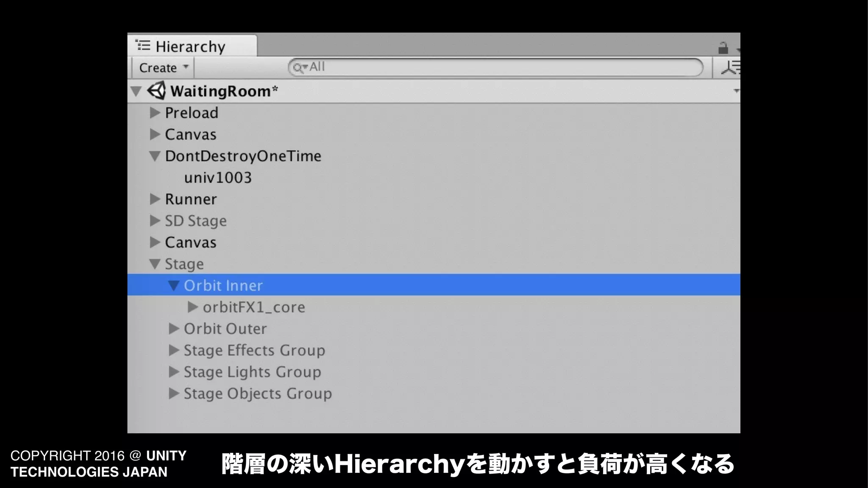Select the Preload item

192,113
